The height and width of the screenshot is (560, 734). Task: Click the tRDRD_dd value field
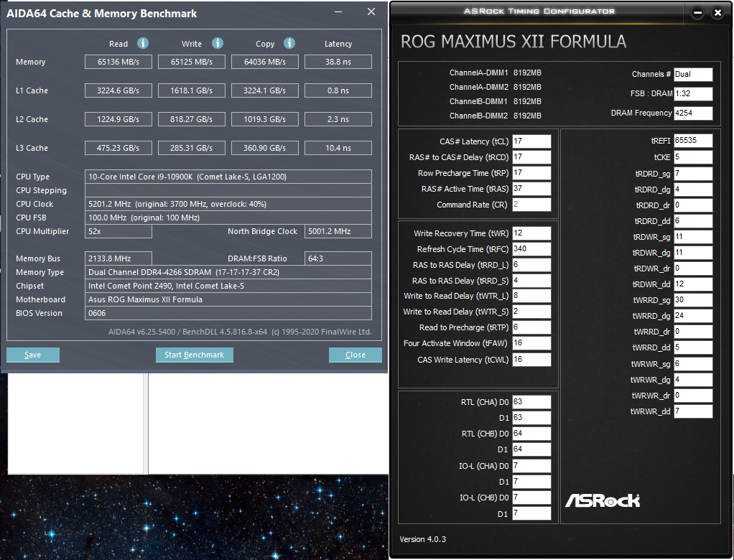coord(693,221)
